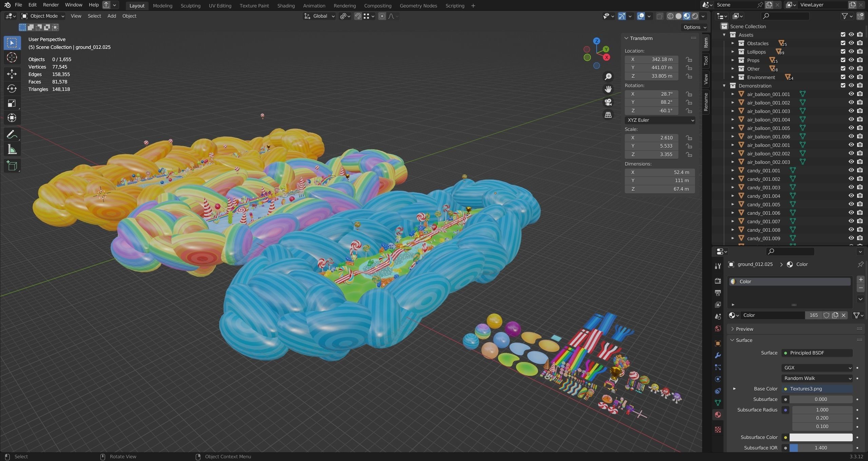Choose the Move tool
The width and height of the screenshot is (868, 461).
click(12, 74)
